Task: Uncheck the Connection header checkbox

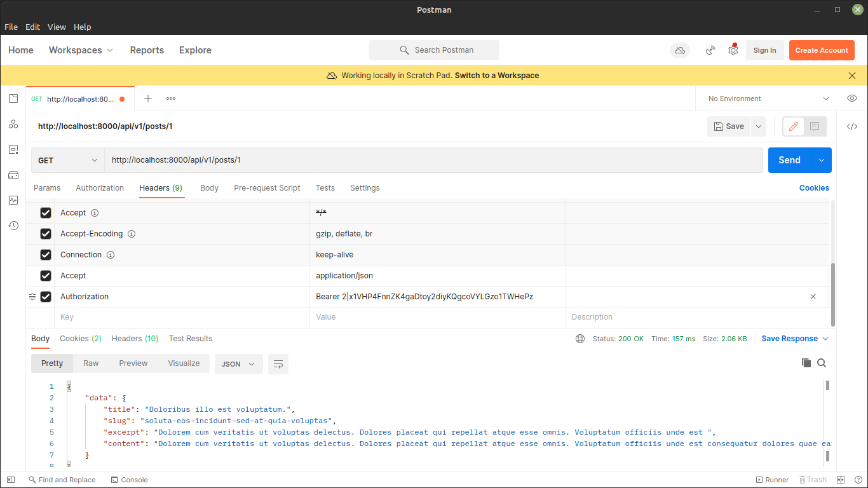Action: pyautogui.click(x=46, y=255)
